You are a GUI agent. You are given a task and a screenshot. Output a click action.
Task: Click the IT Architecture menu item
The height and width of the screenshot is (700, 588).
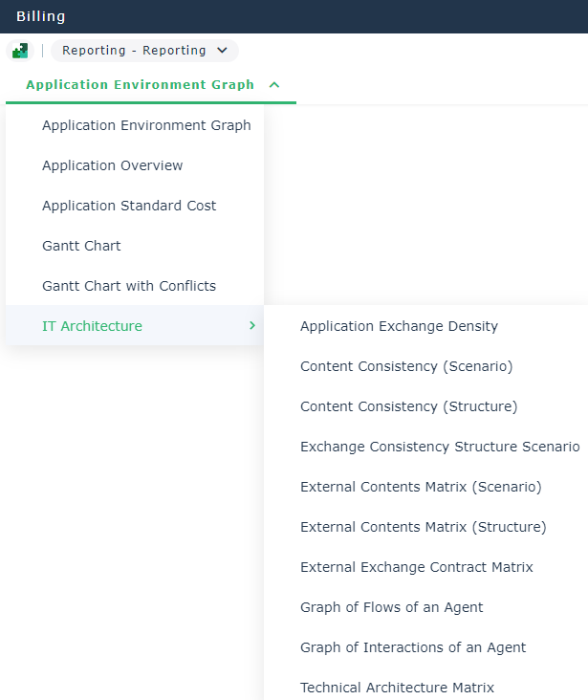(x=92, y=326)
